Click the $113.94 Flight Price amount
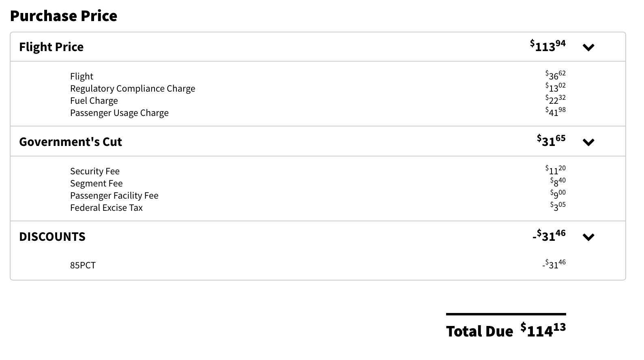This screenshot has height=360, width=644. coord(547,46)
